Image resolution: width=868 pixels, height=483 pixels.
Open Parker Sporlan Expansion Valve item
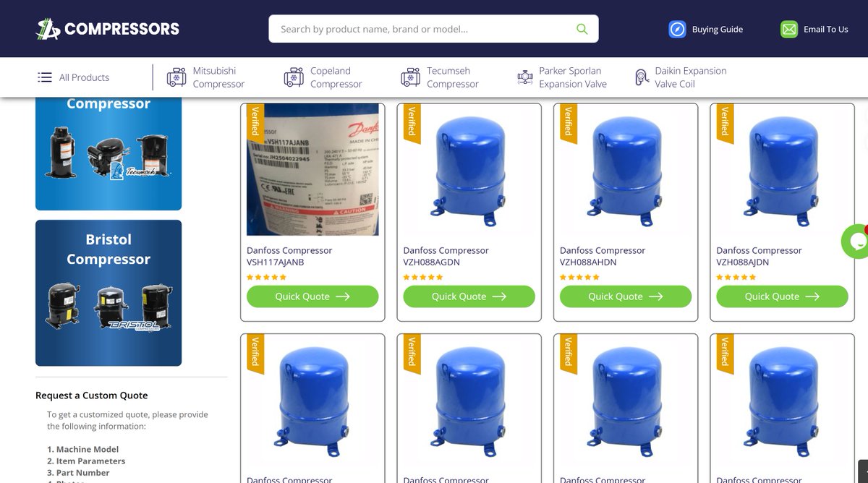573,77
